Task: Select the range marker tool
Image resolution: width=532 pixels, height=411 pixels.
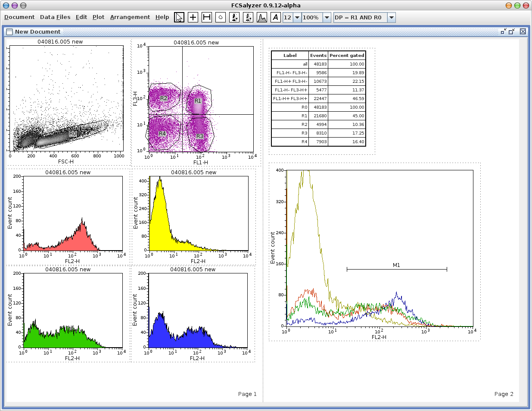Action: coord(207,17)
